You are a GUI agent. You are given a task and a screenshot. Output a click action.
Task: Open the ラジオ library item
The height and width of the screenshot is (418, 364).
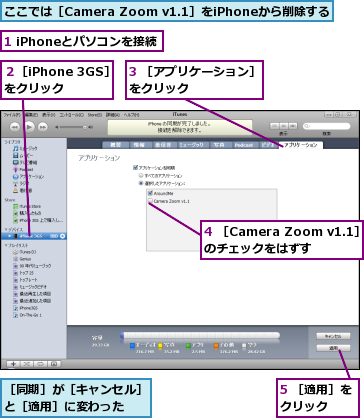coord(21,184)
